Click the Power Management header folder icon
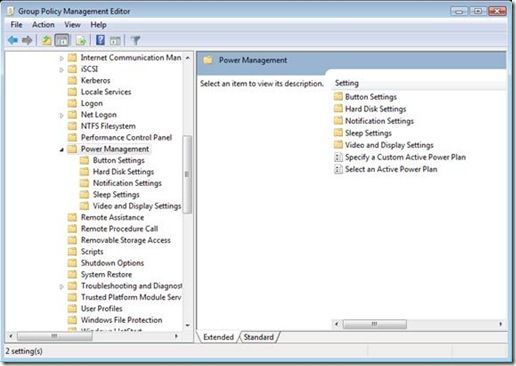The height and width of the screenshot is (366, 516). click(x=208, y=60)
